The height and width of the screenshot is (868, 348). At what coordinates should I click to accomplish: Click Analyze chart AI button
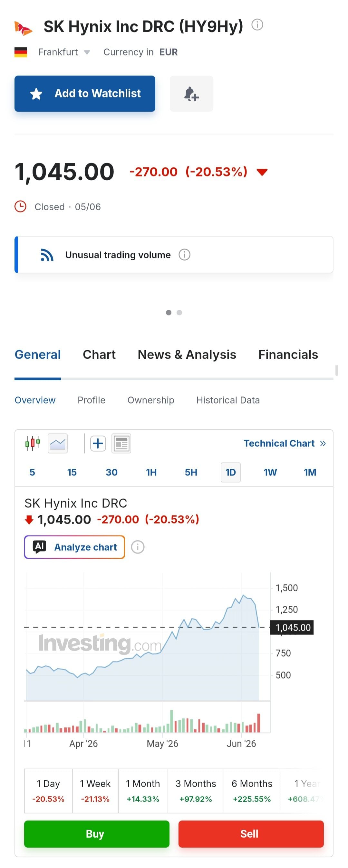click(x=74, y=547)
